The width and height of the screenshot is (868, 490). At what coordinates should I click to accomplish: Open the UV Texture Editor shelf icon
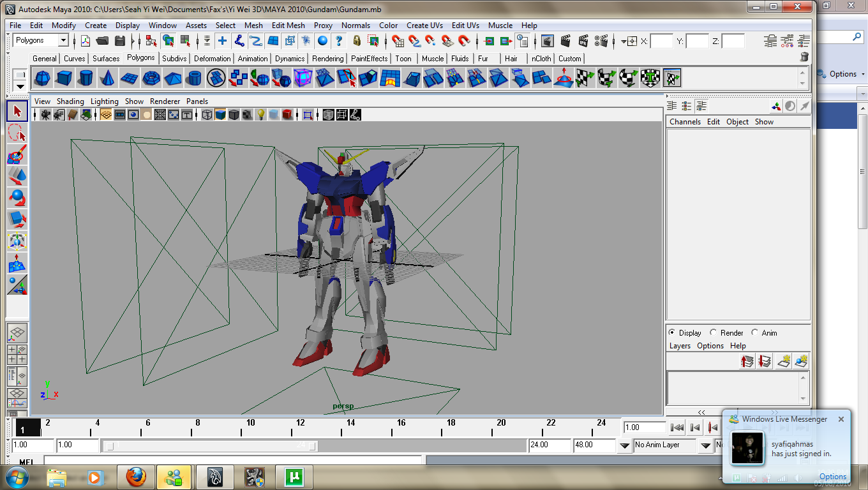pos(672,78)
